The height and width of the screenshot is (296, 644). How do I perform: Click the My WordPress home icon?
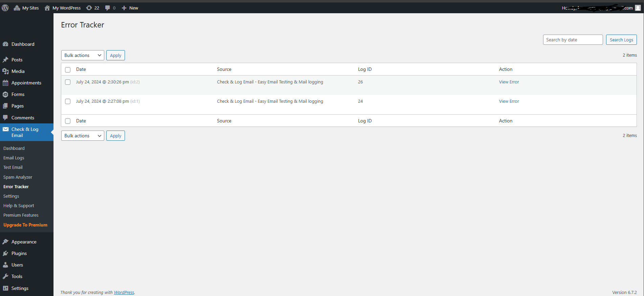tap(47, 8)
